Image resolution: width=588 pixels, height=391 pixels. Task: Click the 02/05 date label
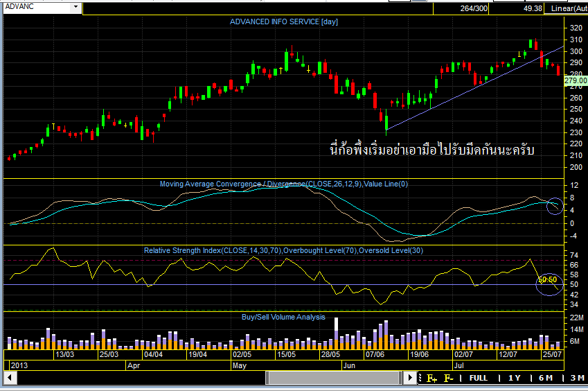pyautogui.click(x=242, y=354)
